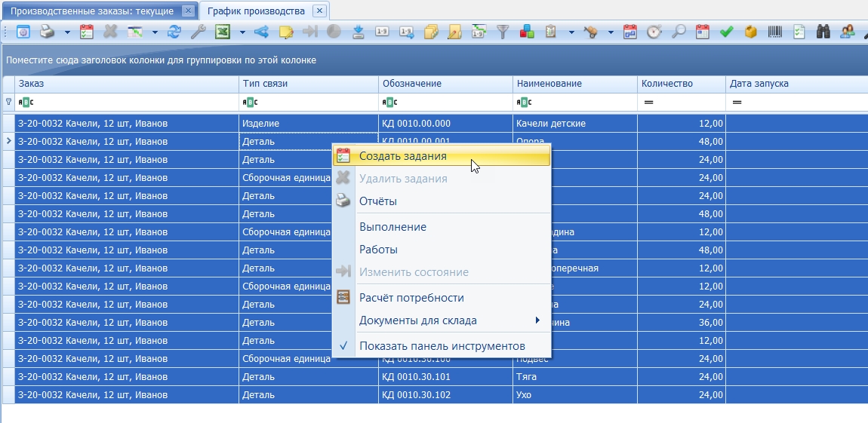Click the filter field under 'Заказ' column
This screenshot has height=423, width=868.
pos(127,103)
